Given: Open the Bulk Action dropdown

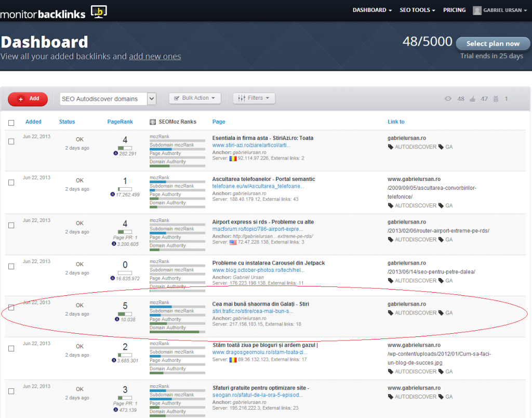Looking at the screenshot, I should tap(195, 98).
